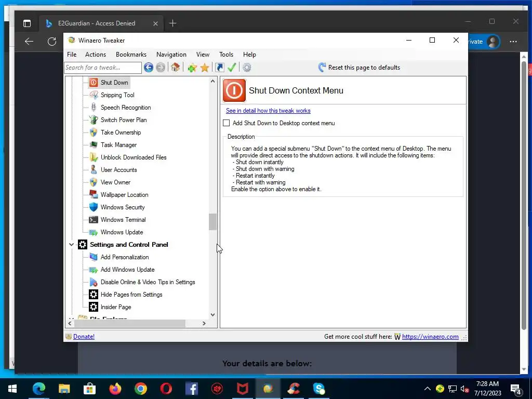
Task: Add current tweak to bookmarks (green plus star)
Action: [x=192, y=68]
